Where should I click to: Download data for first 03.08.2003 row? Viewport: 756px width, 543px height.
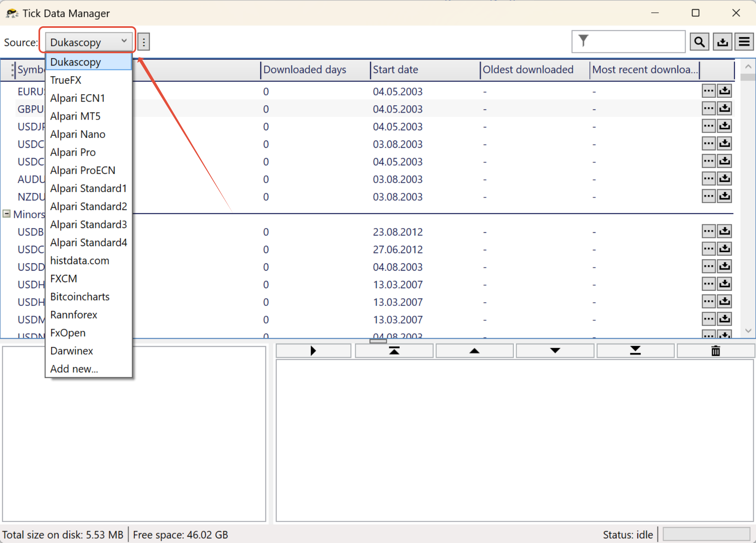[724, 143]
